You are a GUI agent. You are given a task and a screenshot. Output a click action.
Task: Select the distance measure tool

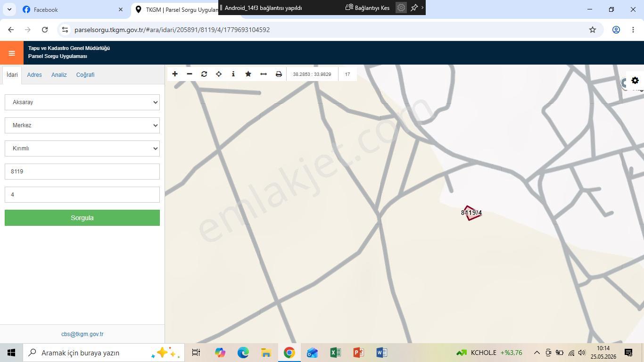[264, 74]
